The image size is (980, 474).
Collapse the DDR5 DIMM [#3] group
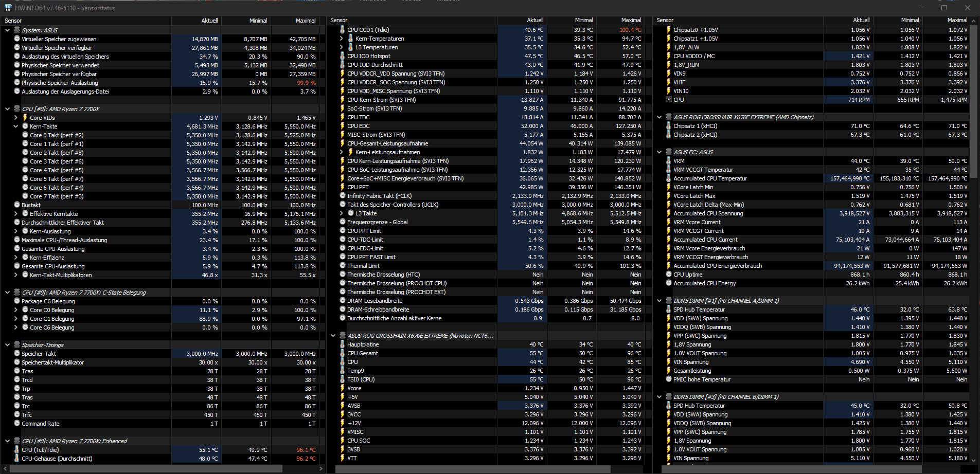[x=659, y=397]
